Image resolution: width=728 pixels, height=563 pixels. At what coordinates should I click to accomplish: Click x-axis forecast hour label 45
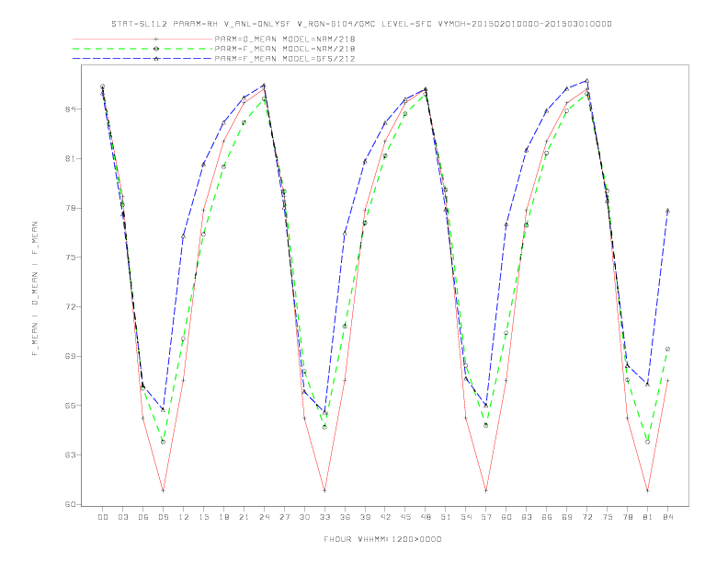405,517
